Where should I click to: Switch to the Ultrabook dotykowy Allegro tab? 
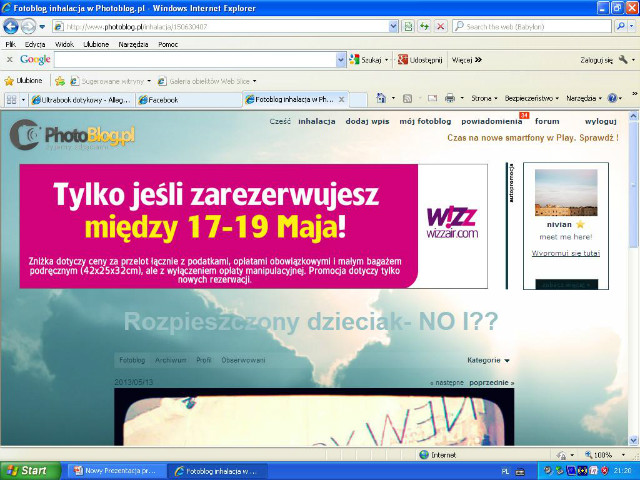coord(82,99)
